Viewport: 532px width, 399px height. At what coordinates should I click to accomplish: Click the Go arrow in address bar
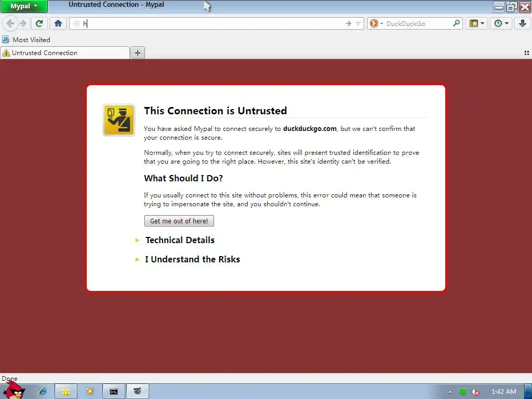348,23
